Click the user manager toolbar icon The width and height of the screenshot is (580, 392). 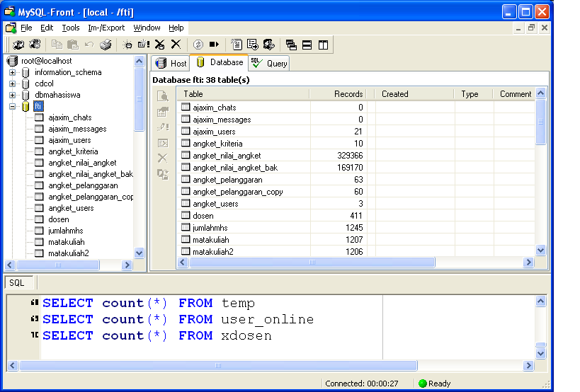point(269,45)
